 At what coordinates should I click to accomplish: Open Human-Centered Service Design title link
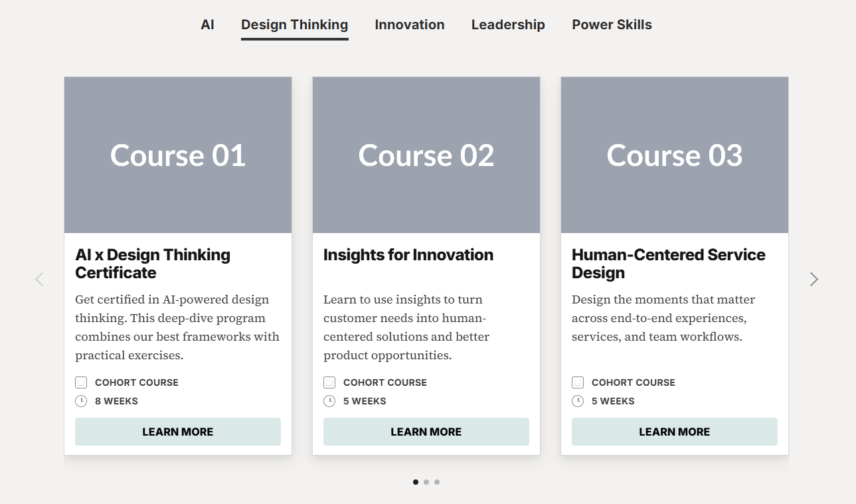pos(668,264)
